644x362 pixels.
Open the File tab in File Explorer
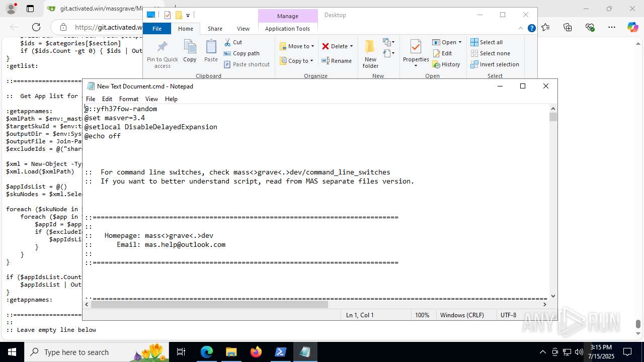coord(157,29)
